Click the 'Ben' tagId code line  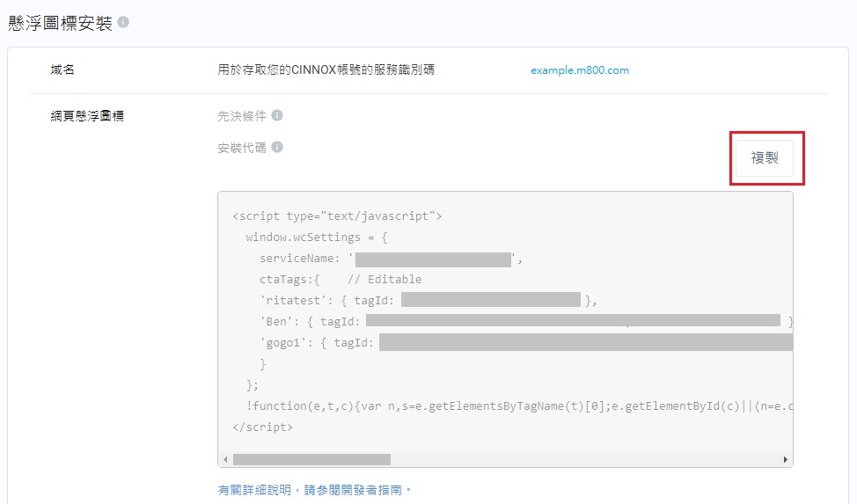312,322
